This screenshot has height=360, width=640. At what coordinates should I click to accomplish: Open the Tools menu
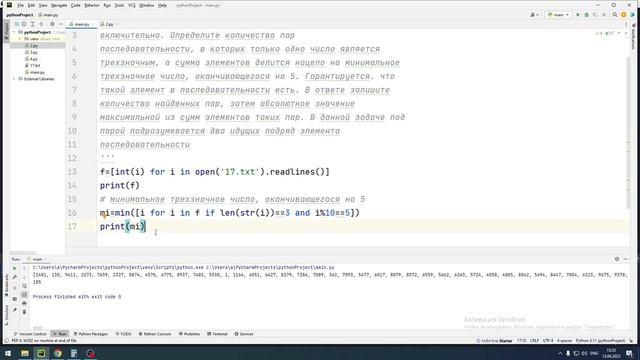pos(119,5)
